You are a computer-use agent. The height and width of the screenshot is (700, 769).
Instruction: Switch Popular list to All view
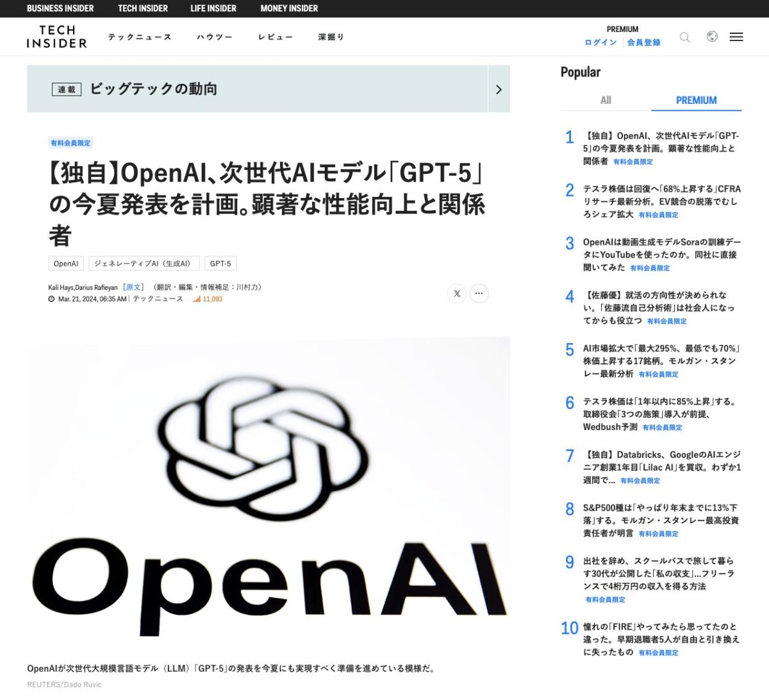pyautogui.click(x=605, y=100)
